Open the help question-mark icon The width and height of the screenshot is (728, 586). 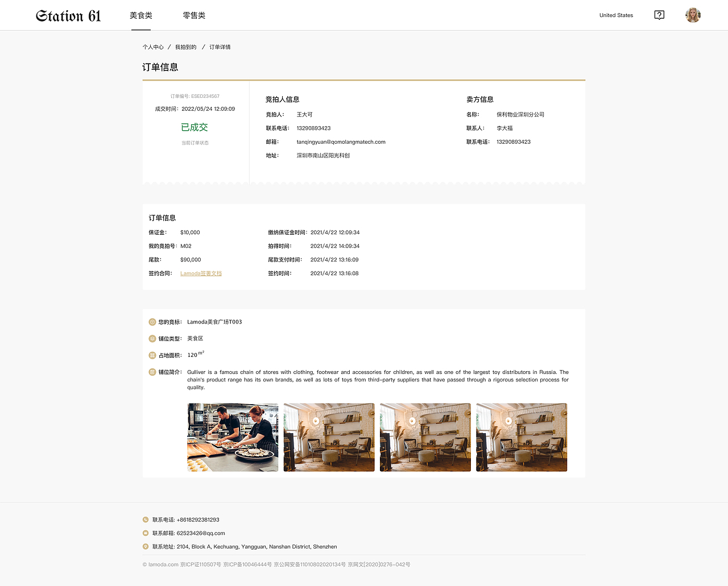pos(659,15)
